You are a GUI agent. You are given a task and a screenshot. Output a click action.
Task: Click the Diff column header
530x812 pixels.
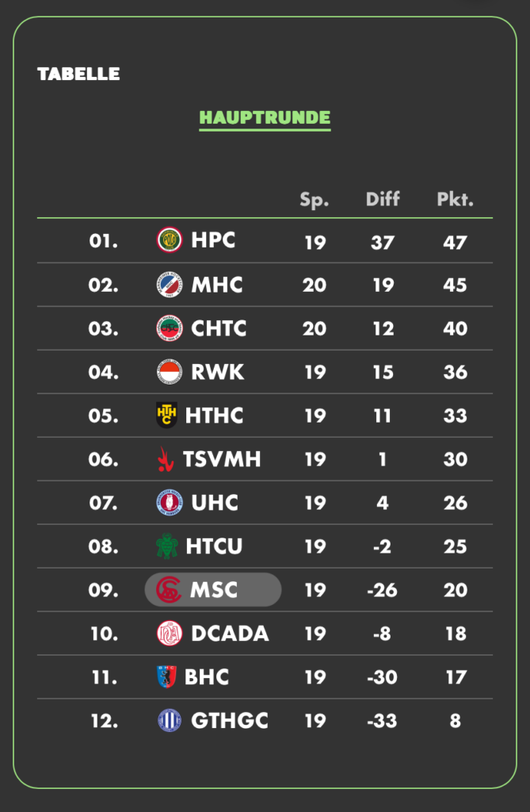click(x=383, y=199)
